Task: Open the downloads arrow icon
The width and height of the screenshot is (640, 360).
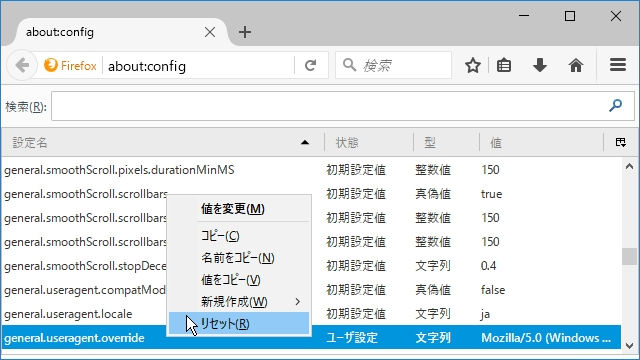Action: pyautogui.click(x=540, y=65)
